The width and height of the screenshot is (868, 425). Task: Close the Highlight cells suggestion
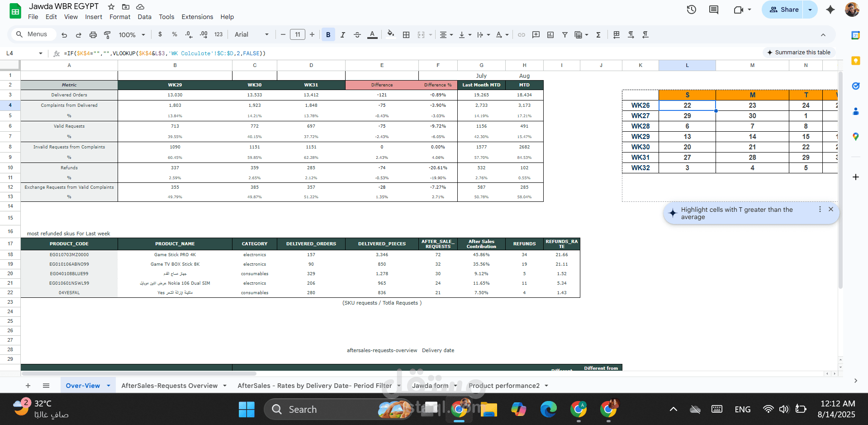coord(831,209)
